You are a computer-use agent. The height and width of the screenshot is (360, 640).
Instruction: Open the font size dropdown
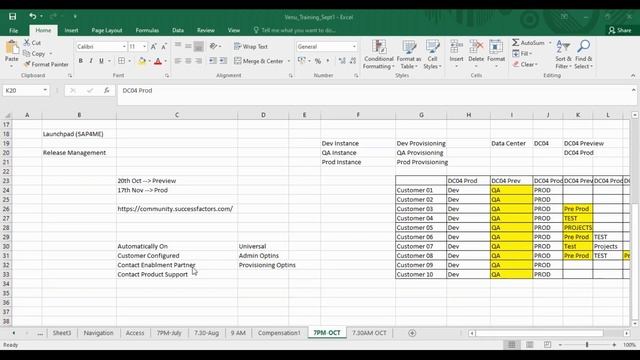pyautogui.click(x=144, y=47)
